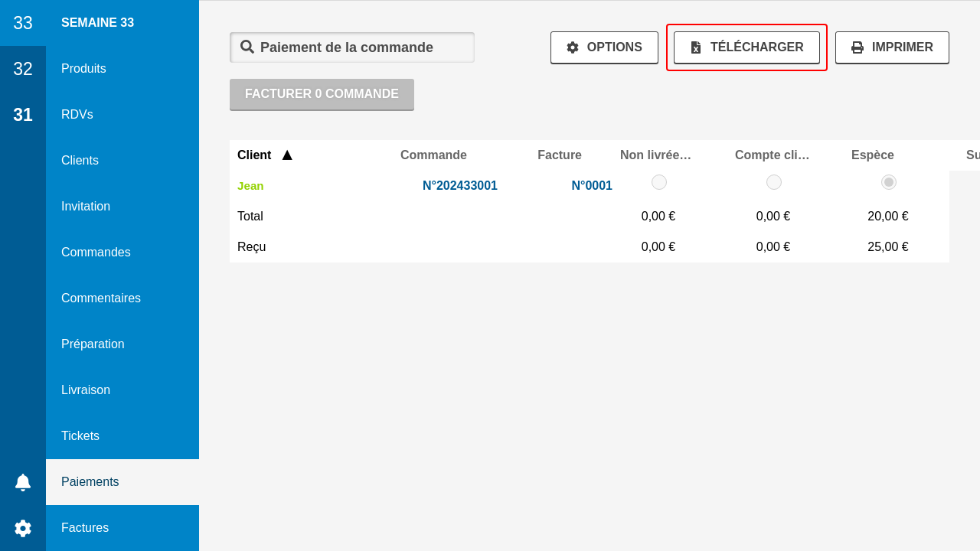Open invoice link N°0001
The height and width of the screenshot is (551, 980).
coord(591,186)
